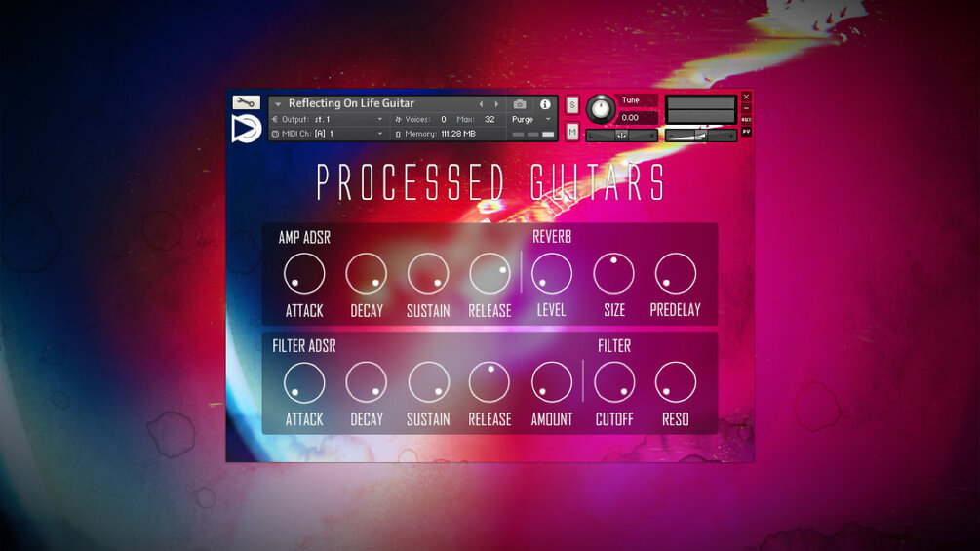The width and height of the screenshot is (980, 551).
Task: Click the Reverb Predelay knob
Action: click(676, 274)
